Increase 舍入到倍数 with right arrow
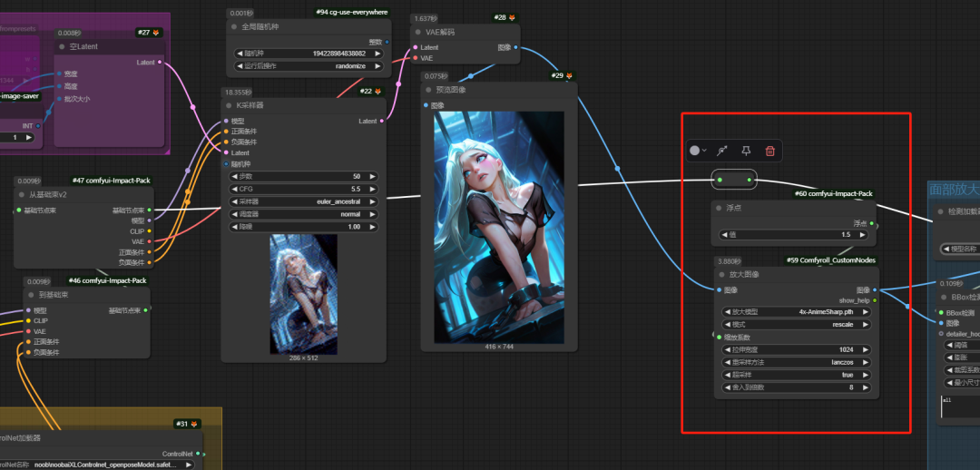The width and height of the screenshot is (980, 470). pyautogui.click(x=866, y=387)
